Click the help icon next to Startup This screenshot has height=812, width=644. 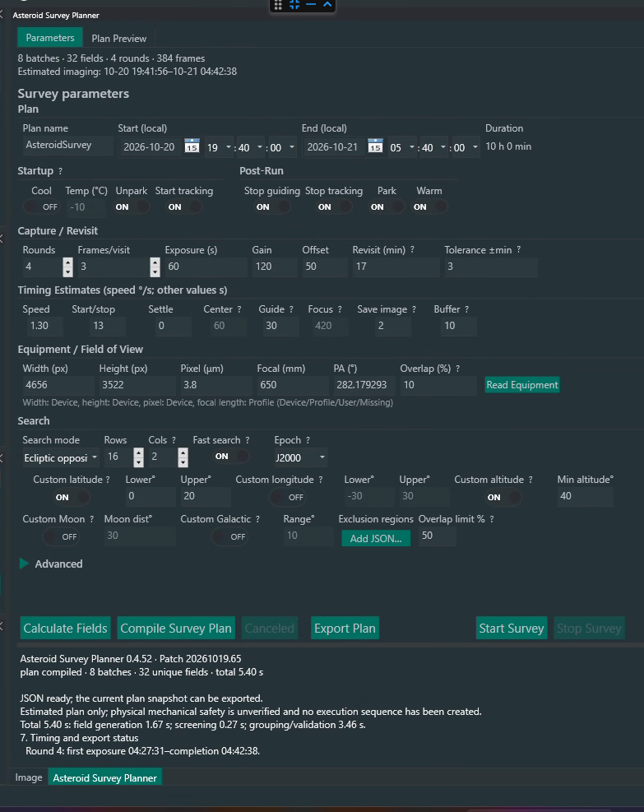click(x=60, y=171)
